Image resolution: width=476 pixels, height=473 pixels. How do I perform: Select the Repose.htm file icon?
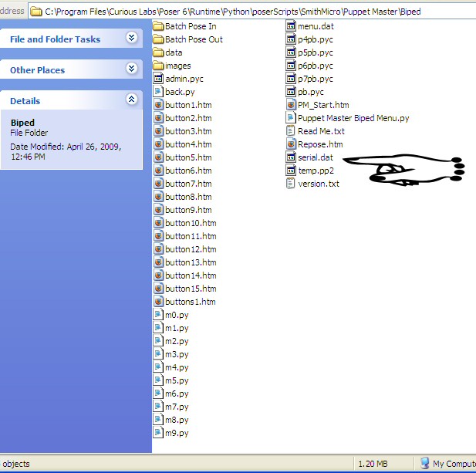(291, 144)
